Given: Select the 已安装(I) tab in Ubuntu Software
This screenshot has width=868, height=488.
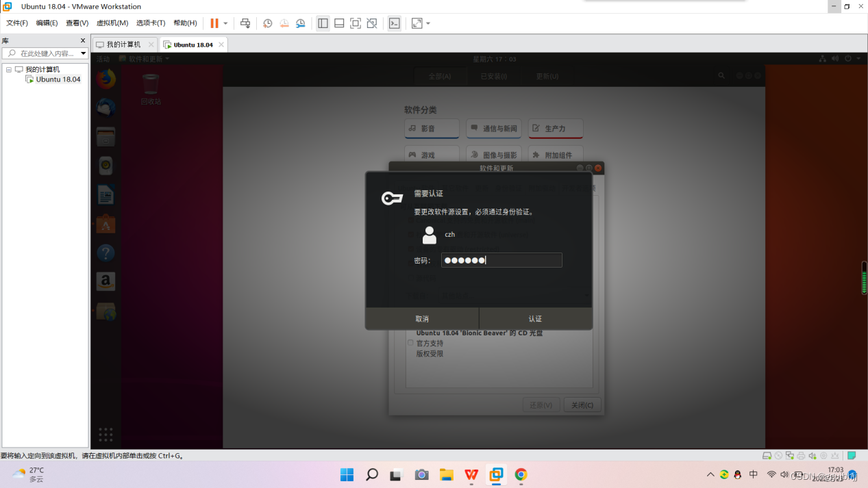Looking at the screenshot, I should click(494, 77).
